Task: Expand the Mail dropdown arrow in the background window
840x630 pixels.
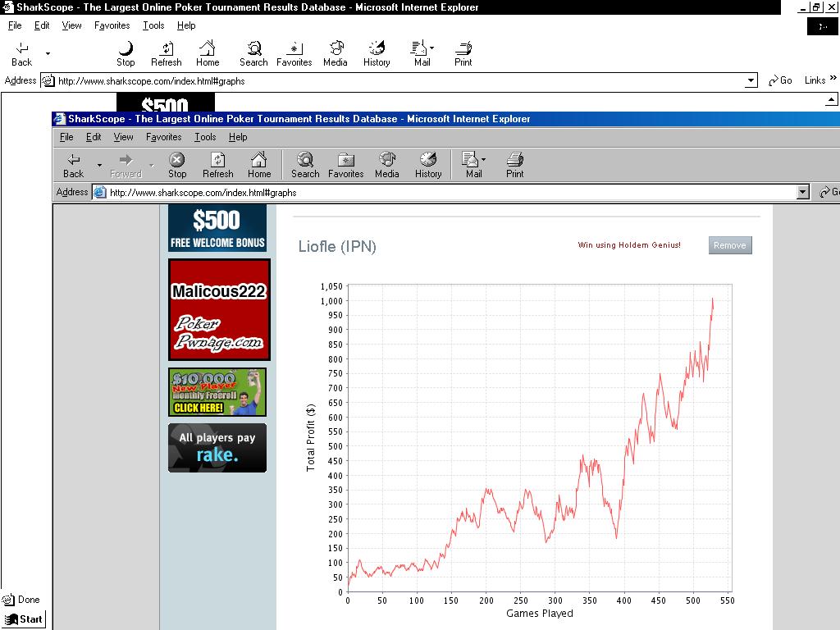Action: (x=431, y=48)
